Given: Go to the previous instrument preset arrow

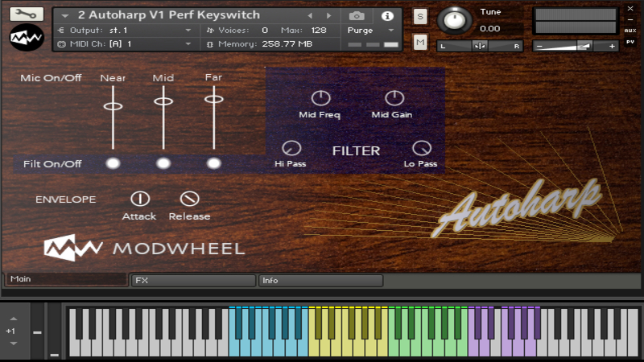Looking at the screenshot, I should [x=310, y=15].
